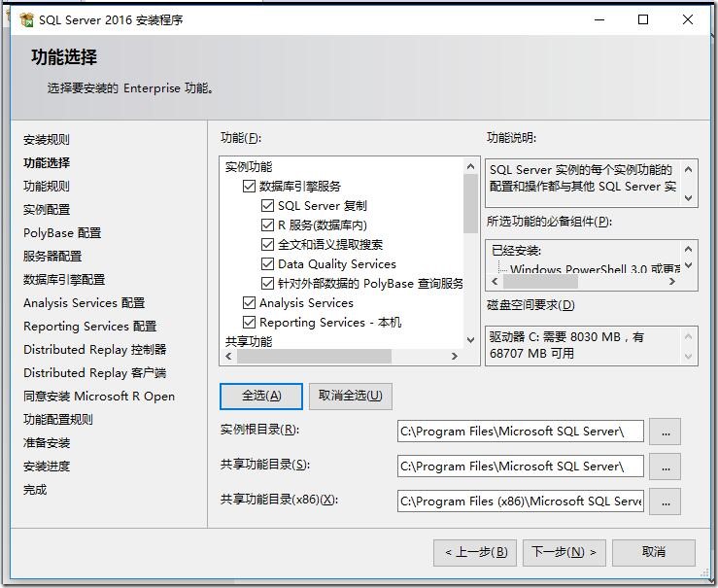Click 全选(A) button
718x588 pixels.
click(x=261, y=397)
